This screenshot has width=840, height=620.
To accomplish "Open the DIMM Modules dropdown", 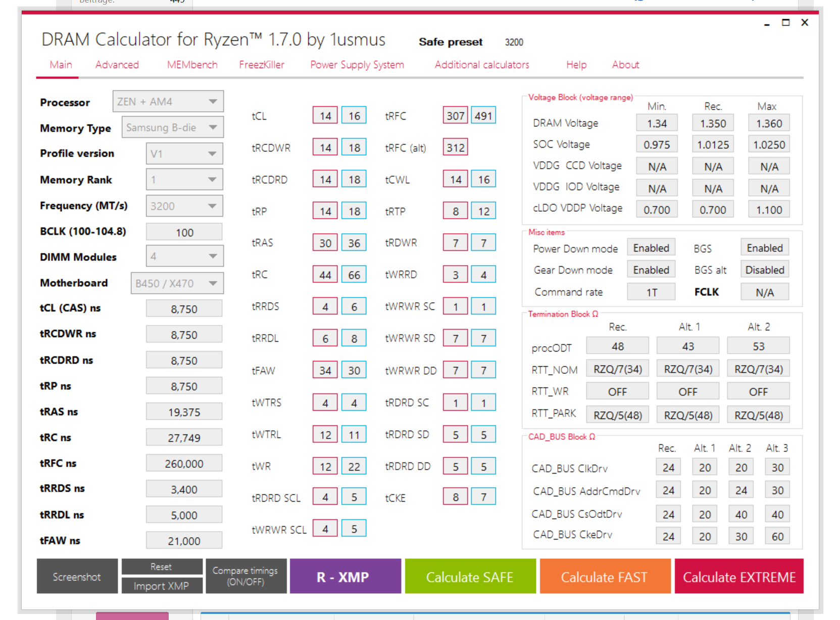I will pyautogui.click(x=184, y=256).
